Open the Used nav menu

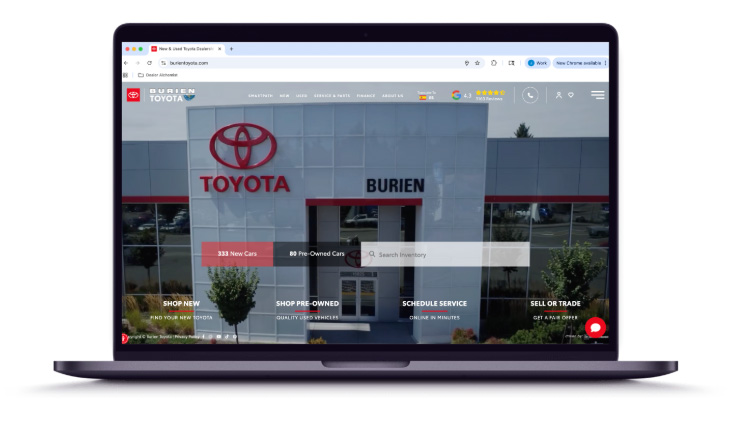pos(302,96)
